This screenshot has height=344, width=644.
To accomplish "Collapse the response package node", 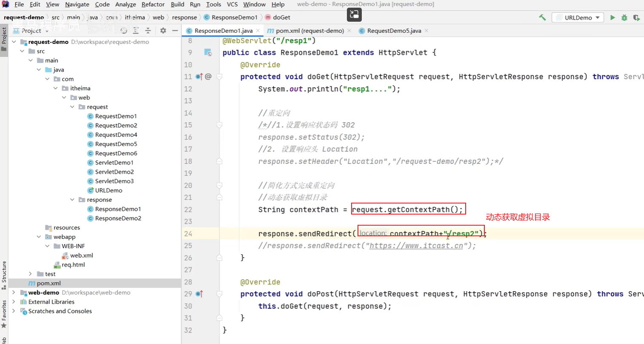I will coord(72,200).
